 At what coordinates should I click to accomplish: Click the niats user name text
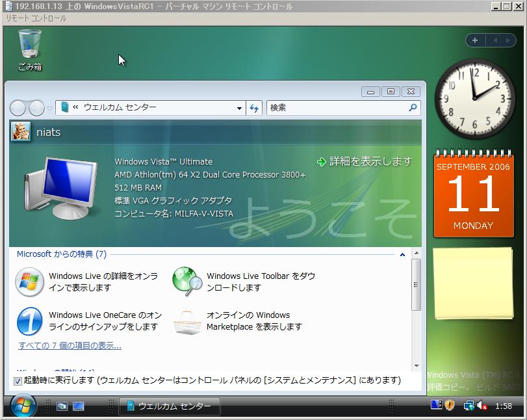coord(48,132)
